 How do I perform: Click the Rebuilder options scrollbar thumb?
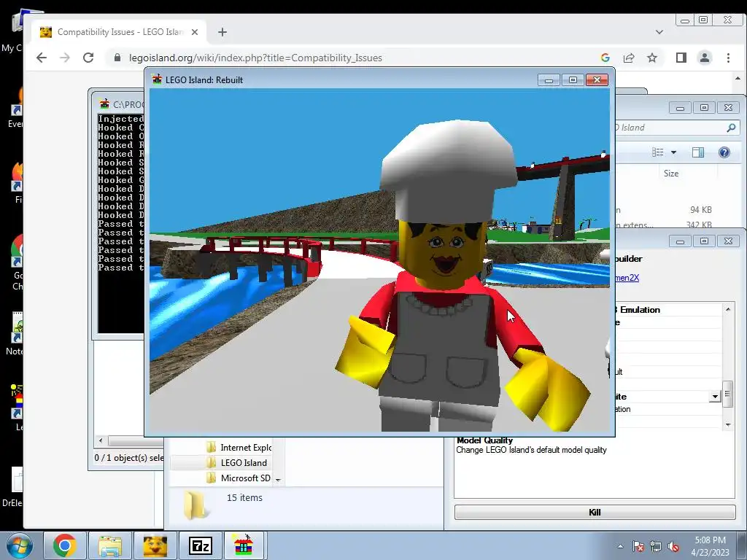727,393
